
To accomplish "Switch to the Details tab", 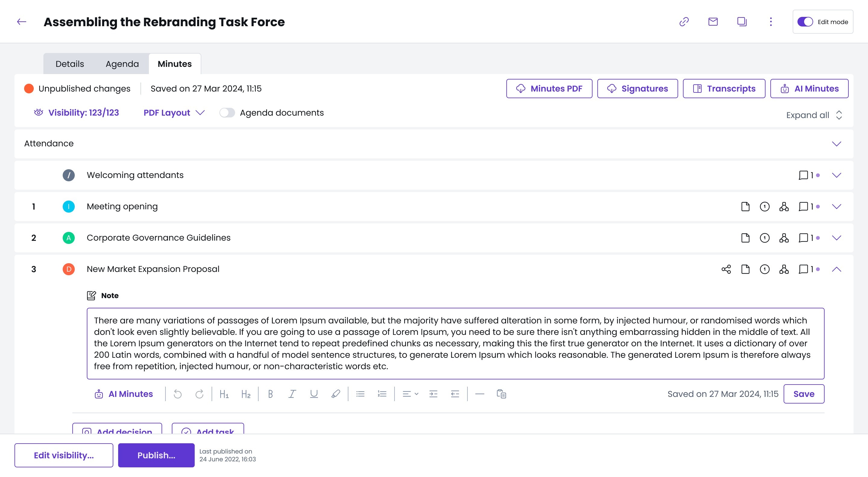I will [x=69, y=64].
